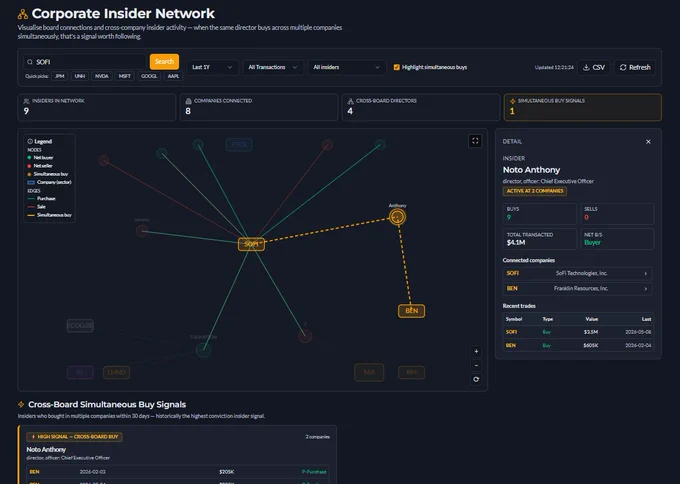The width and height of the screenshot is (680, 484).
Task: Click the Symbol column header
Action: [514, 319]
